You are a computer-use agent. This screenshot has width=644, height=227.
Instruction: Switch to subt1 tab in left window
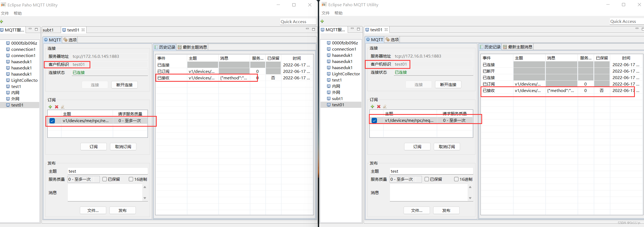[48, 30]
